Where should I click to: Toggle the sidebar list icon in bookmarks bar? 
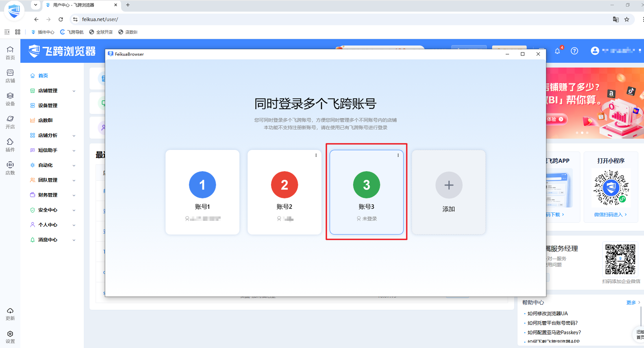tap(7, 32)
